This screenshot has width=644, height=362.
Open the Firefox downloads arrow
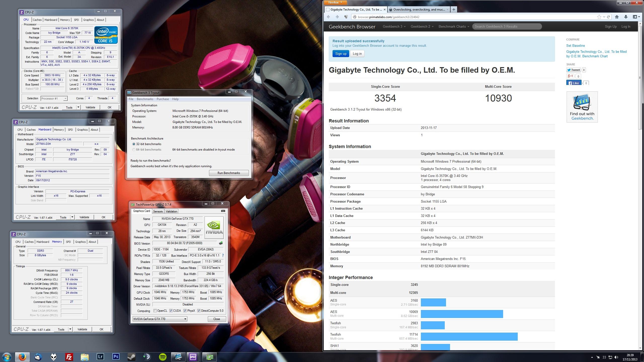[x=626, y=17]
